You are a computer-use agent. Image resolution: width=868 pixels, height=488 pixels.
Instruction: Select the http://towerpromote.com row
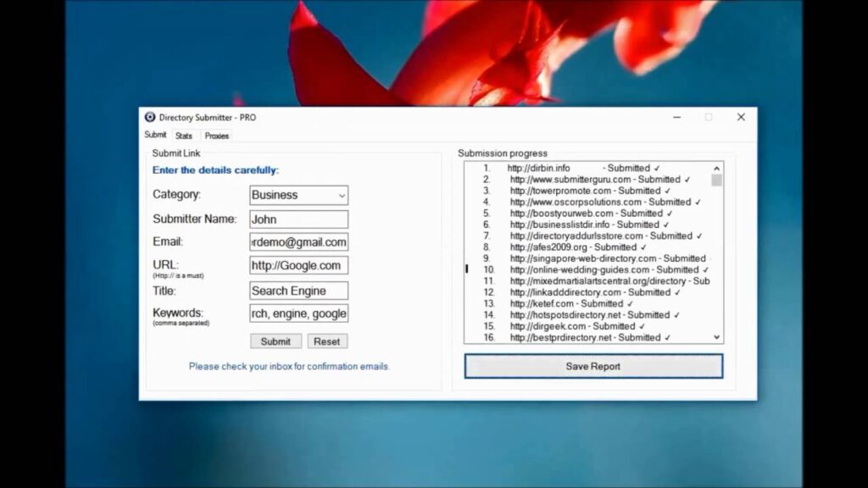588,191
